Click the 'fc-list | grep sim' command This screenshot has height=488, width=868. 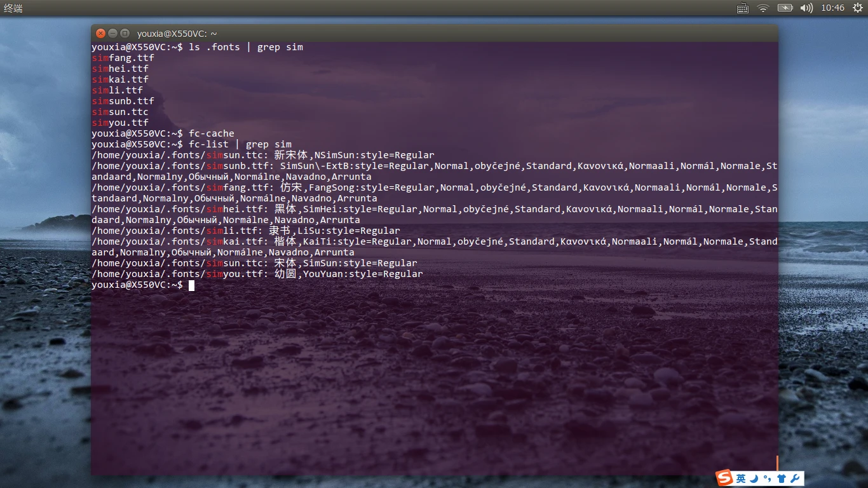(x=240, y=144)
